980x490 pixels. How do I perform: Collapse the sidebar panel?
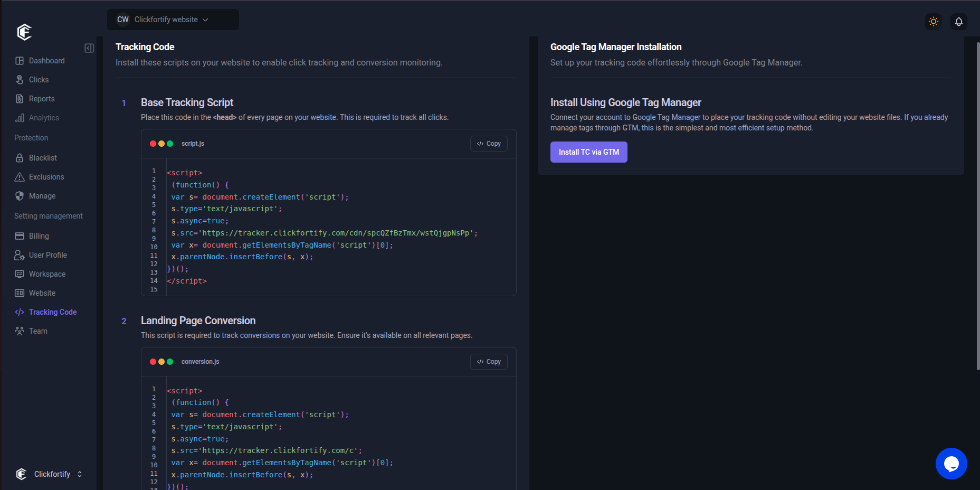(89, 48)
